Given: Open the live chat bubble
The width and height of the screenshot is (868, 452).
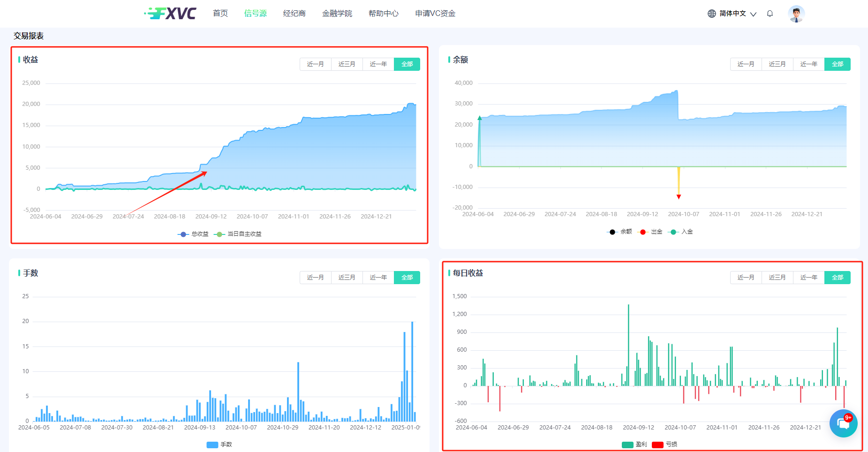Looking at the screenshot, I should [x=843, y=423].
